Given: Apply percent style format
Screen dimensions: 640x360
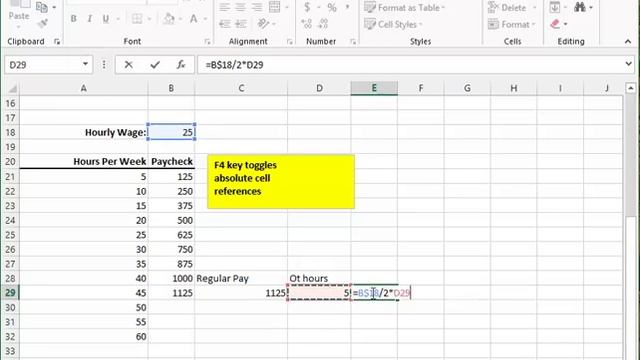Looking at the screenshot, I should [x=332, y=7].
